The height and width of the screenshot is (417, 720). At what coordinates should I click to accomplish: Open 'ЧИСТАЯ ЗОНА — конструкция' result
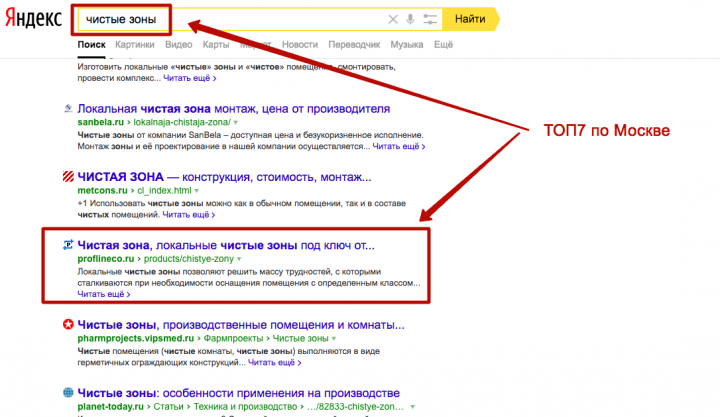click(224, 177)
